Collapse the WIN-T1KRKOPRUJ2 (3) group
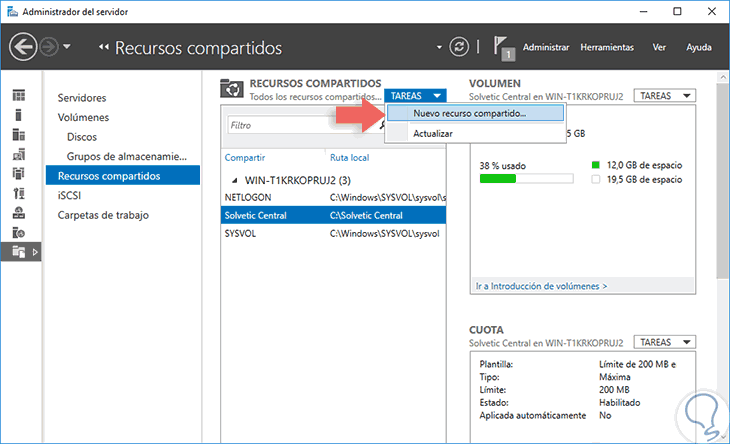This screenshot has height=444, width=730. (x=235, y=181)
